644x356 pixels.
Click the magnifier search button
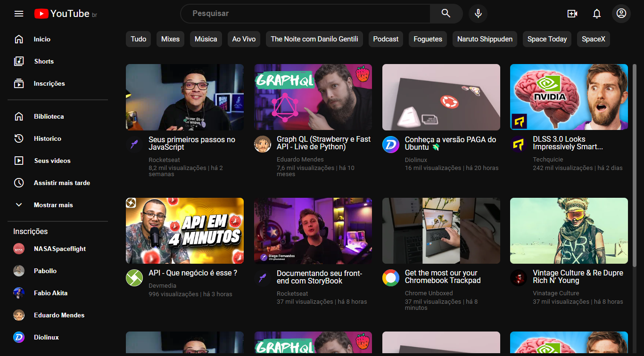point(446,14)
